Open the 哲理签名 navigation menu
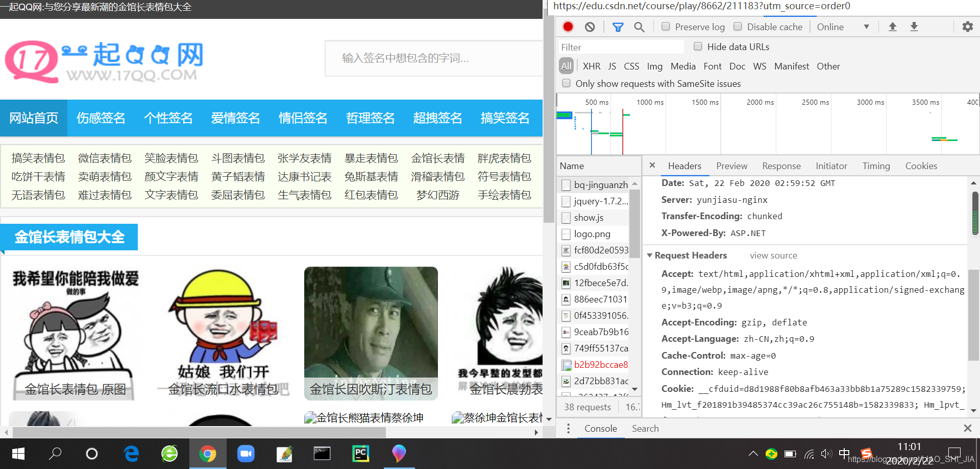This screenshot has height=469, width=980. 370,118
